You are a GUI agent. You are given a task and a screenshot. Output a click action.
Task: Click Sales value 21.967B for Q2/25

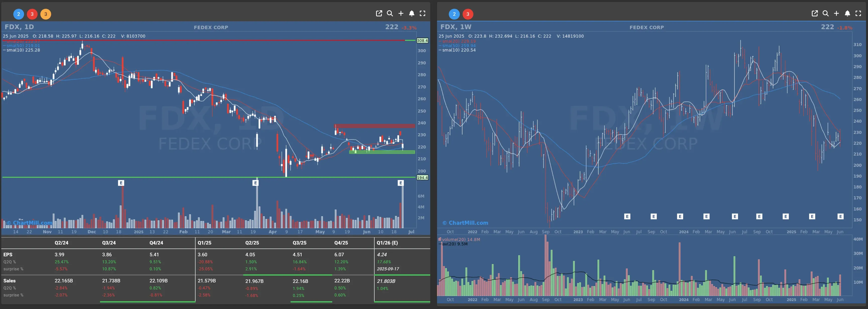click(254, 281)
